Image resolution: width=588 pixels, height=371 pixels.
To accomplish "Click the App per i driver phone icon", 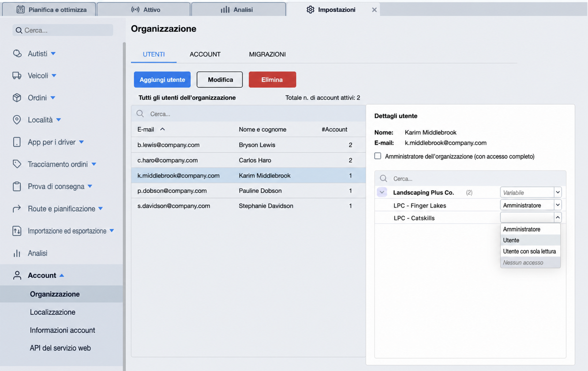I will [17, 142].
